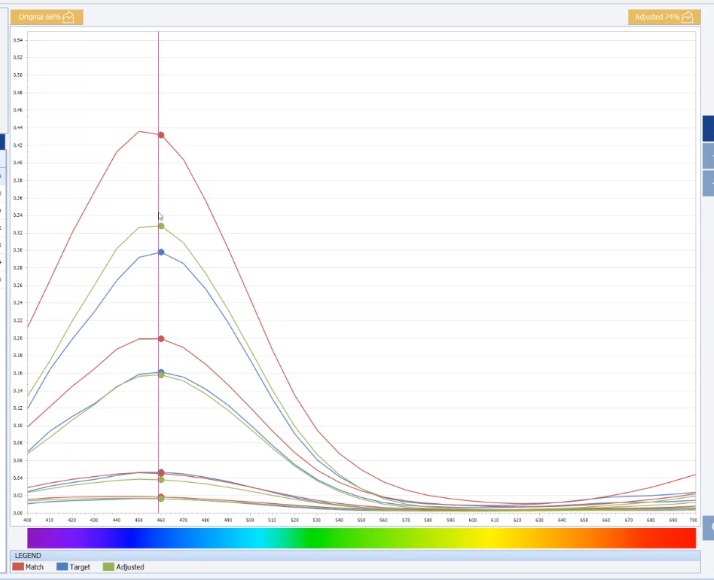
Task: Click the blue Target legend swatch
Action: coord(62,567)
